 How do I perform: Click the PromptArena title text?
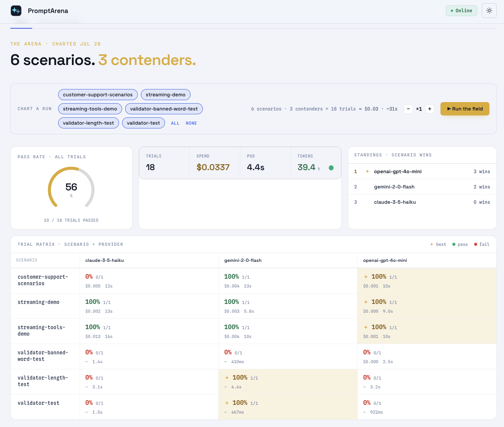click(48, 11)
